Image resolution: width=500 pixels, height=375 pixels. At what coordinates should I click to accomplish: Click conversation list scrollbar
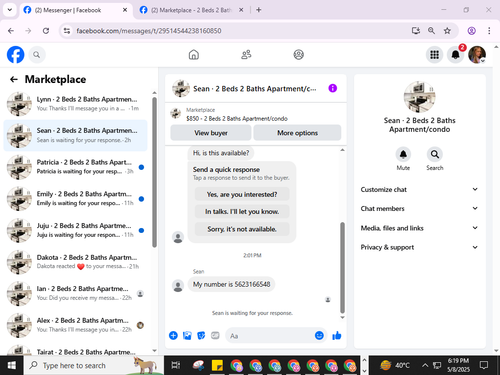(154, 172)
